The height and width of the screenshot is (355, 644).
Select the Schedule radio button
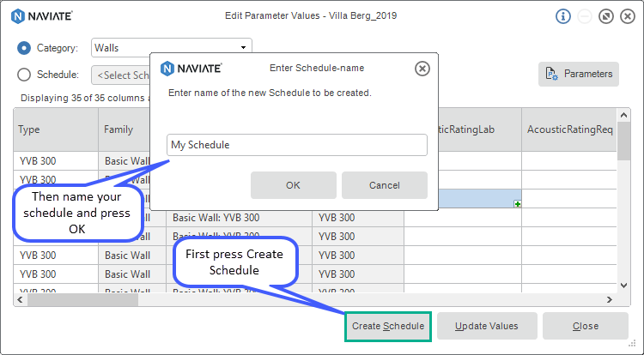pos(24,75)
